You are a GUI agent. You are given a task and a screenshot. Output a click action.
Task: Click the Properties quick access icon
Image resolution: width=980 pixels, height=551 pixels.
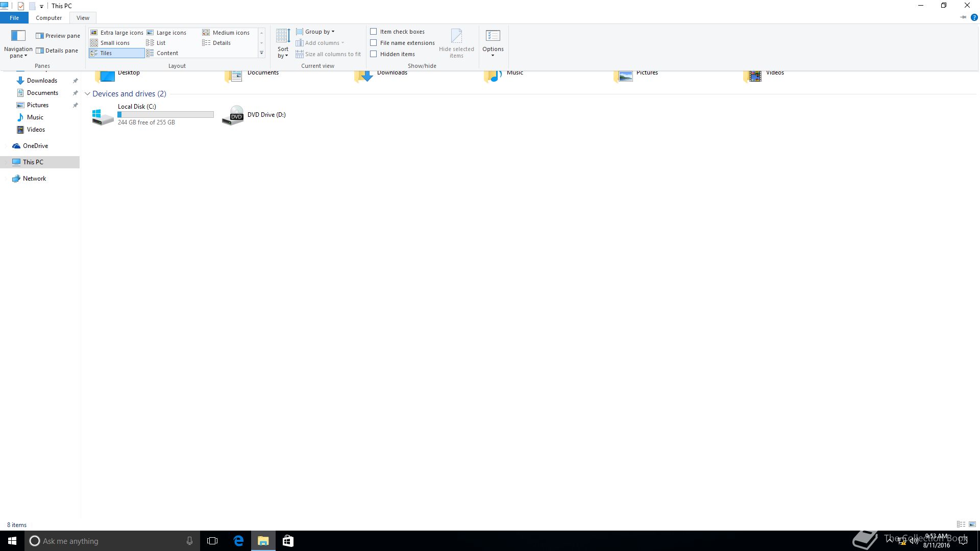pyautogui.click(x=21, y=6)
